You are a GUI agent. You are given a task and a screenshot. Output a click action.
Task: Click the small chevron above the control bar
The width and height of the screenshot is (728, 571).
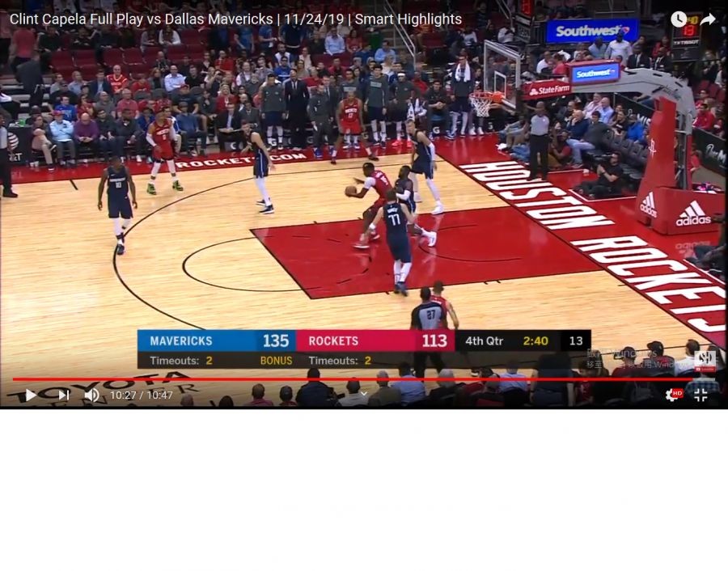click(x=364, y=394)
